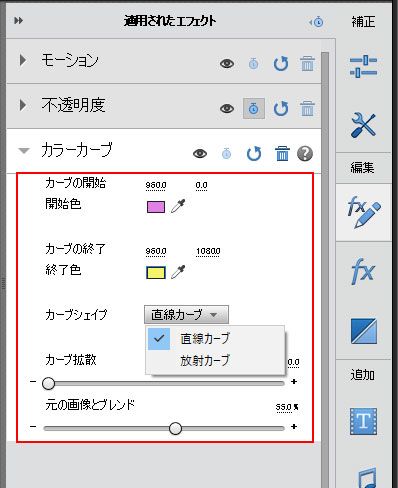Open the 開始色 pink color swatch
The image size is (398, 488).
tap(156, 207)
